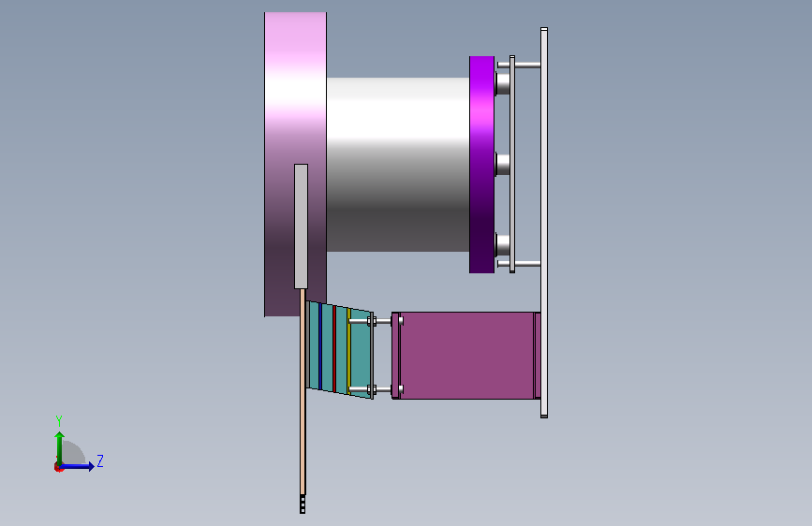This screenshot has height=526, width=812.
Task: Pick the blue stripe on the teal block
Action: (320, 347)
